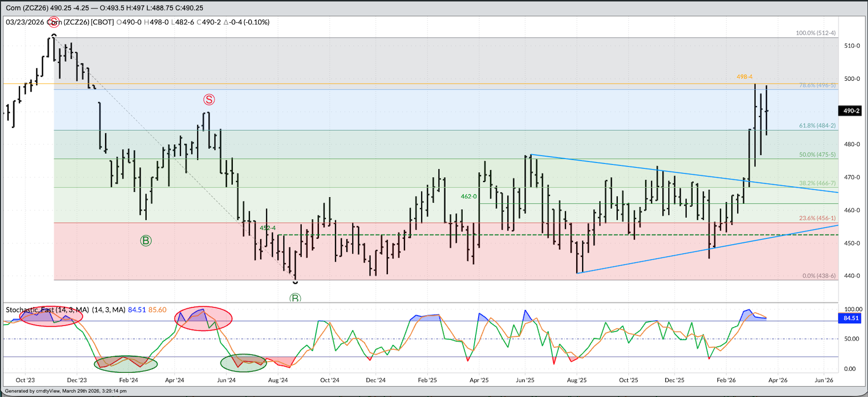Click the red overbought ellipse on stochastic near Oct 2023
This screenshot has width=868, height=397.
[51, 316]
